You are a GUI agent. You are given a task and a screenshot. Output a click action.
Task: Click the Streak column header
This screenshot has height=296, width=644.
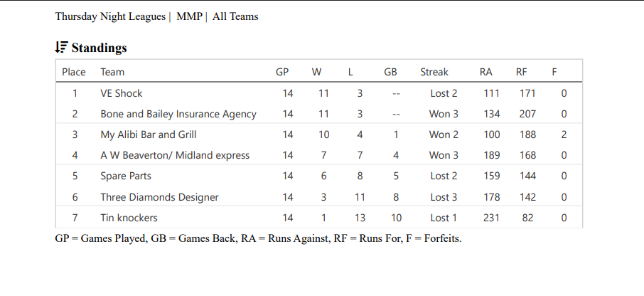[434, 72]
